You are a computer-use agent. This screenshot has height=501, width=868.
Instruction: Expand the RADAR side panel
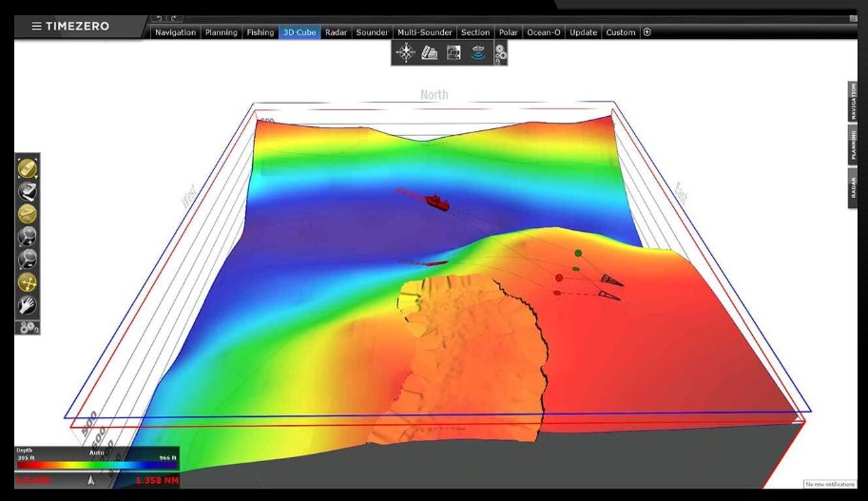point(853,187)
